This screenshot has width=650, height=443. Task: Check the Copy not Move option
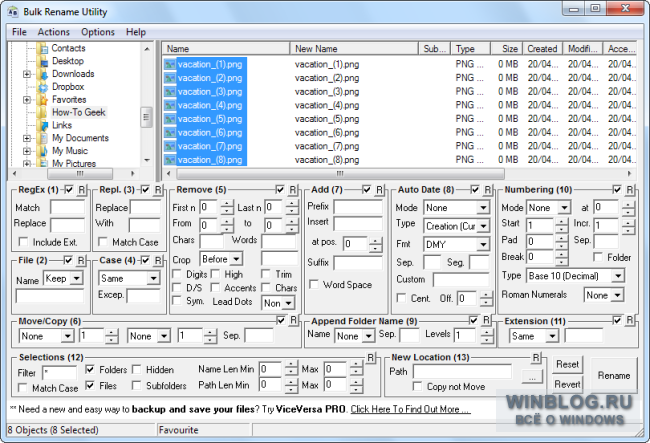coord(417,386)
